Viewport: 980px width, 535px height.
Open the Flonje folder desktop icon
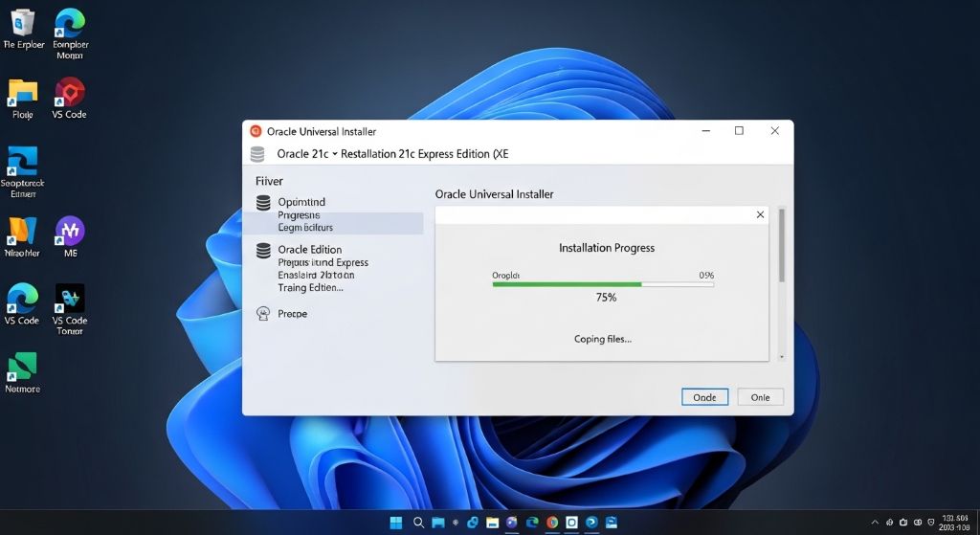click(23, 99)
